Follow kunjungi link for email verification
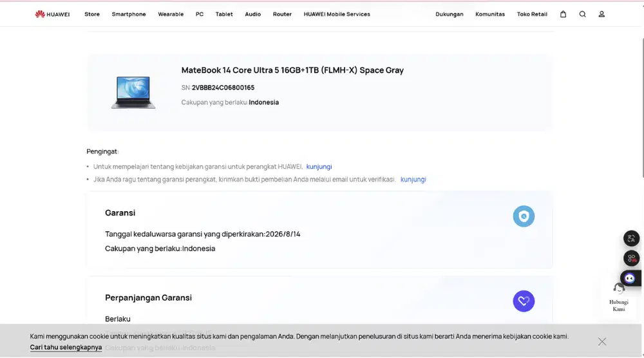644x358 pixels. (413, 180)
